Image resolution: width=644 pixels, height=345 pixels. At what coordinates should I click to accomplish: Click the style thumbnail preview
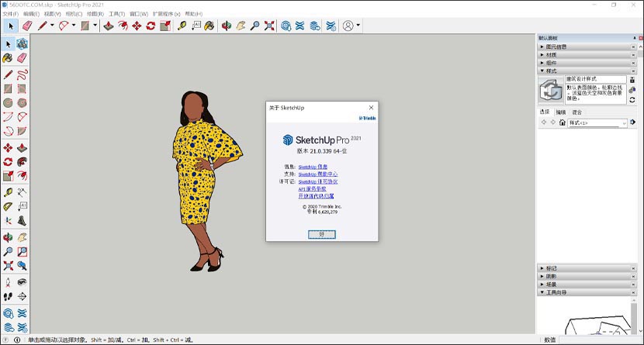click(x=551, y=89)
